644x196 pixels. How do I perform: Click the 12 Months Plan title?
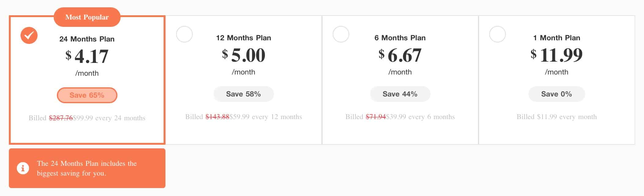(244, 38)
